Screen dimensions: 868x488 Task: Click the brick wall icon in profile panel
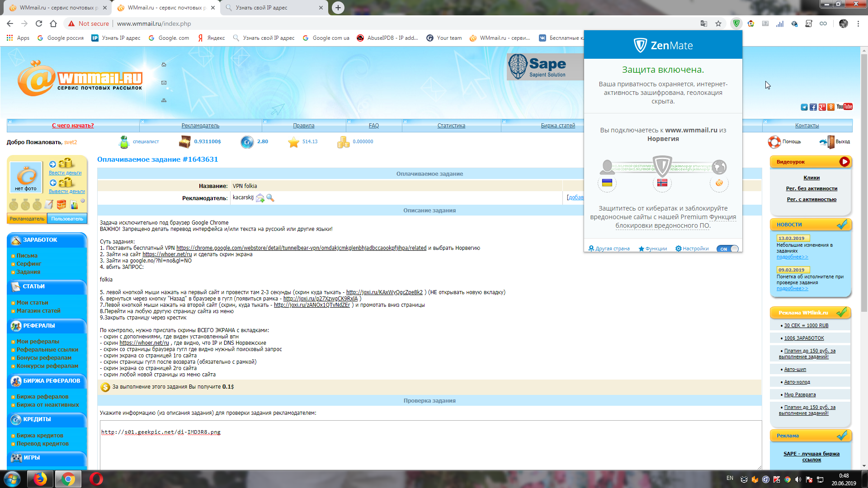(x=61, y=205)
